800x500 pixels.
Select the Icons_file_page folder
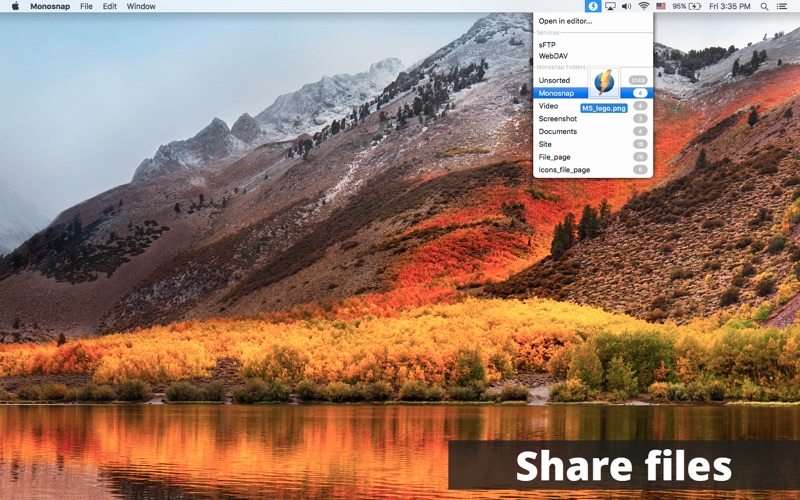tap(564, 170)
